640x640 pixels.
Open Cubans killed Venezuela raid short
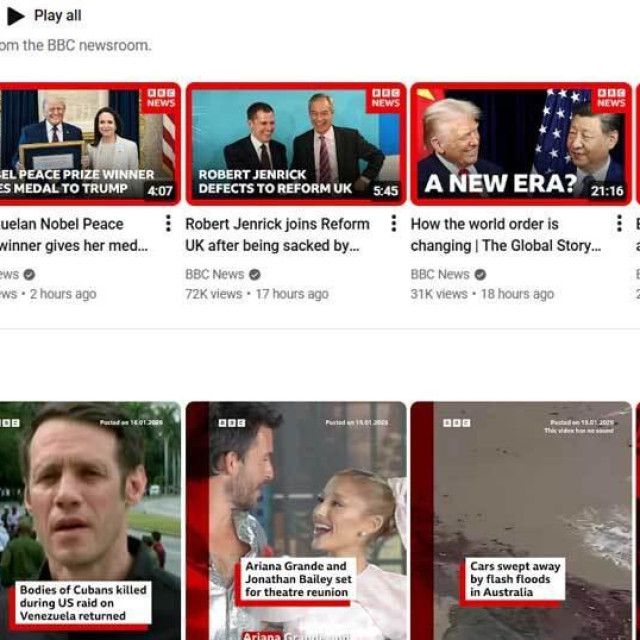tap(90, 521)
